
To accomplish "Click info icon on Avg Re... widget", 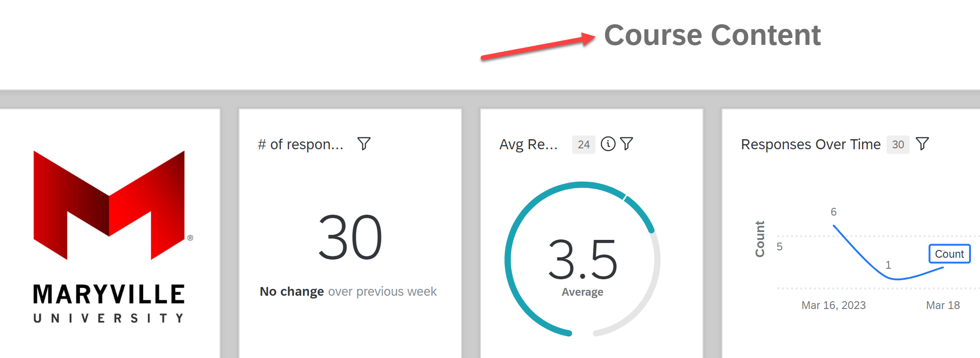I will point(608,144).
